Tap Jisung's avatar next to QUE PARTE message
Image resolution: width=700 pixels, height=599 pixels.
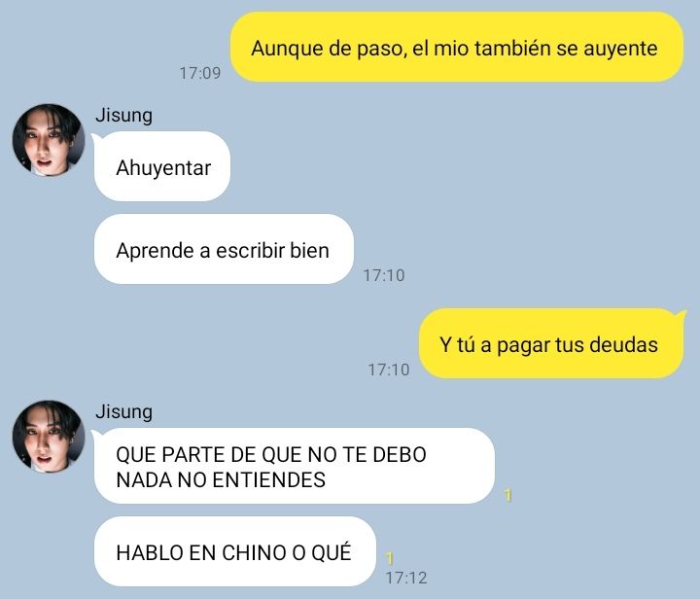coord(49,437)
